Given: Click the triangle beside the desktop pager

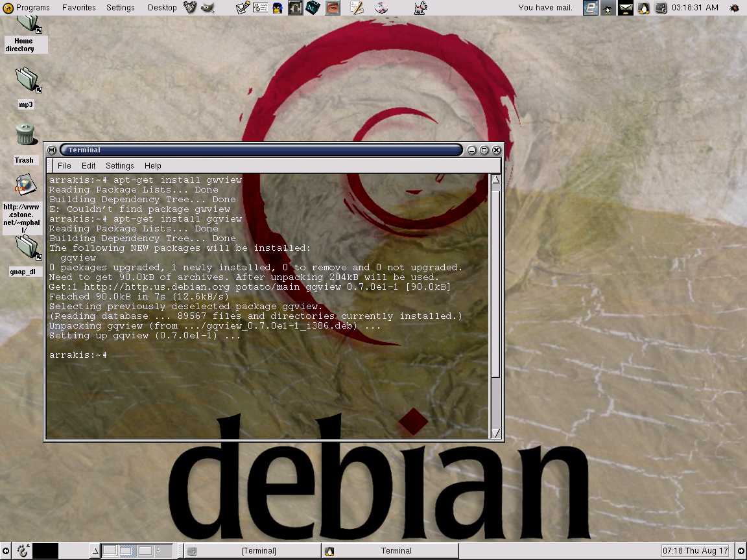Looking at the screenshot, I should pyautogui.click(x=95, y=550).
